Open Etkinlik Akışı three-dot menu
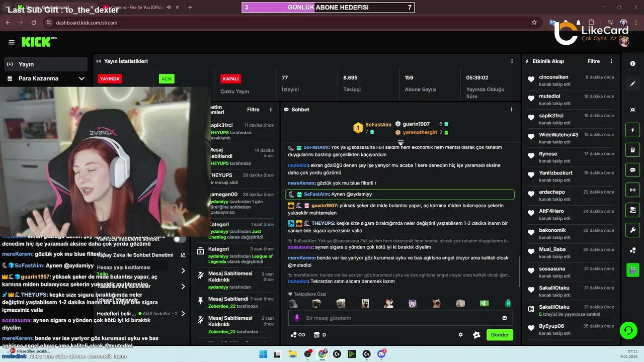This screenshot has height=362, width=644. pyautogui.click(x=611, y=61)
